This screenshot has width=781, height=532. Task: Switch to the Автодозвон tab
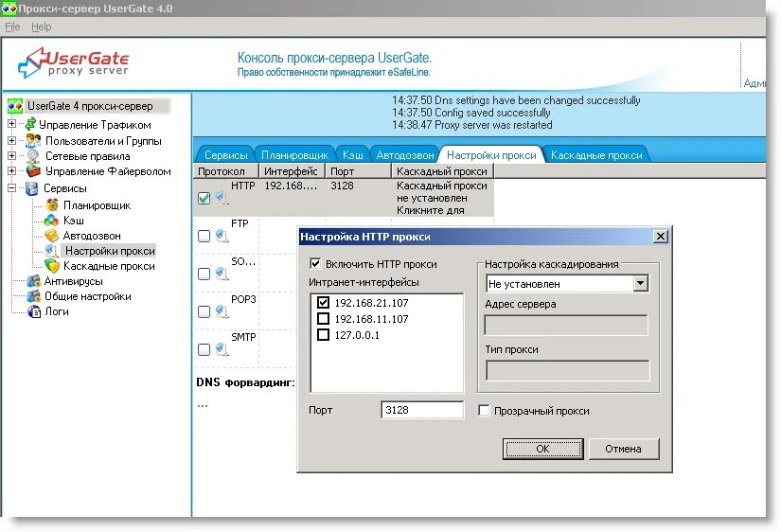[x=405, y=155]
